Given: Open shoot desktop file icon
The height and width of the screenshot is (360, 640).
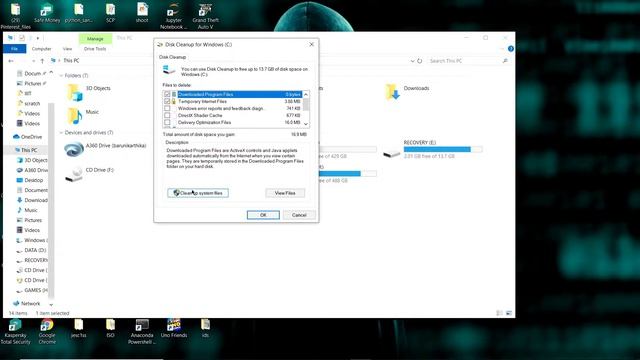Looking at the screenshot, I should 142,12.
